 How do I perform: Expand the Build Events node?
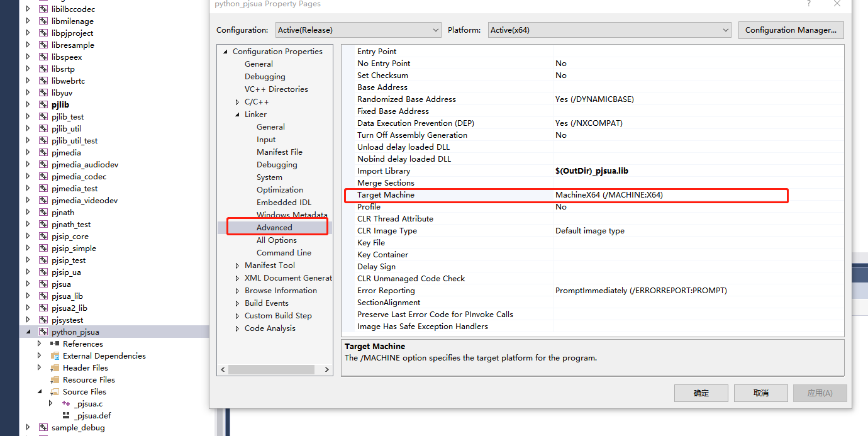click(x=237, y=303)
